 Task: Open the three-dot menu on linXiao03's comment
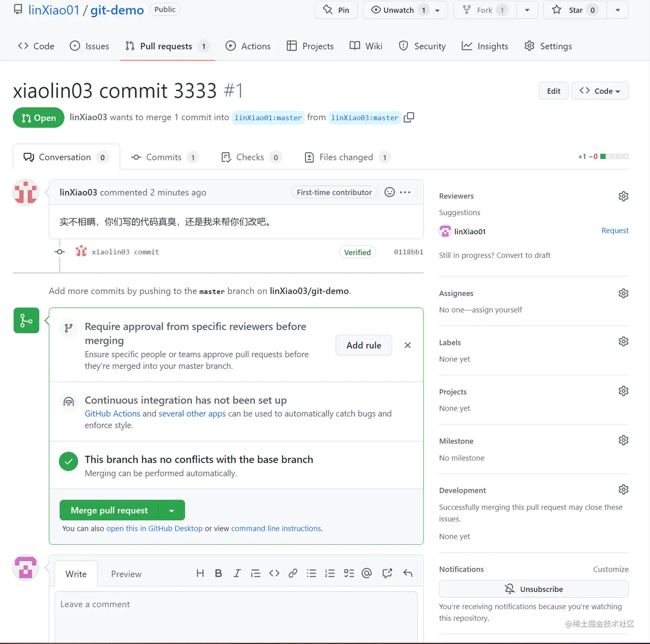point(405,192)
